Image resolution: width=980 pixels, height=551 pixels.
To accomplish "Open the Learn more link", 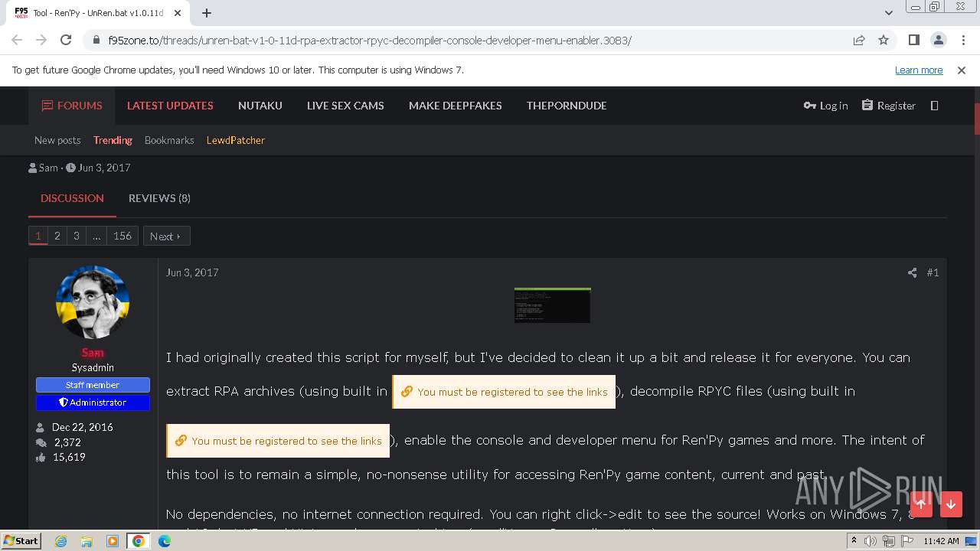I will 919,70.
